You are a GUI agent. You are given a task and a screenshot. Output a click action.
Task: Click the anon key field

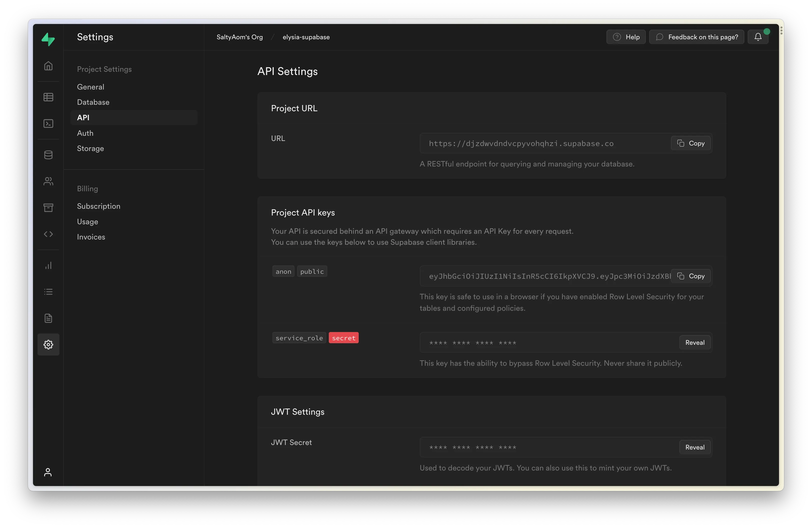(x=566, y=276)
